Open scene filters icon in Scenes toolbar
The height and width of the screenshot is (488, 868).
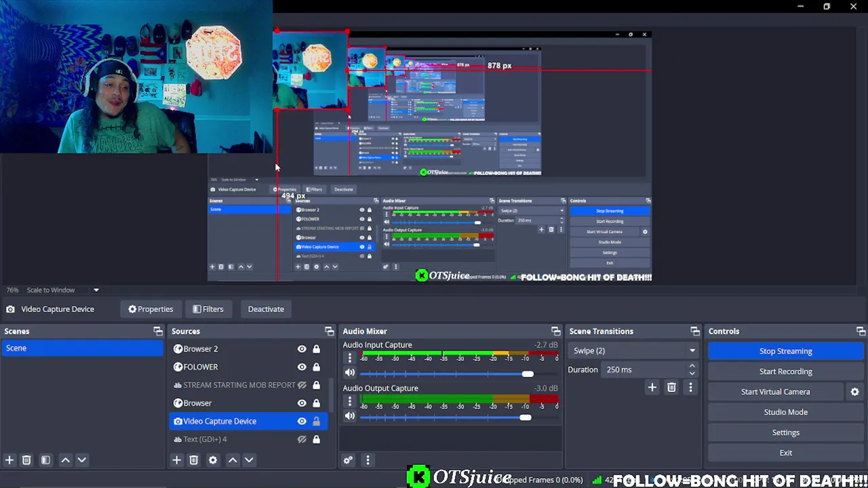(x=45, y=460)
